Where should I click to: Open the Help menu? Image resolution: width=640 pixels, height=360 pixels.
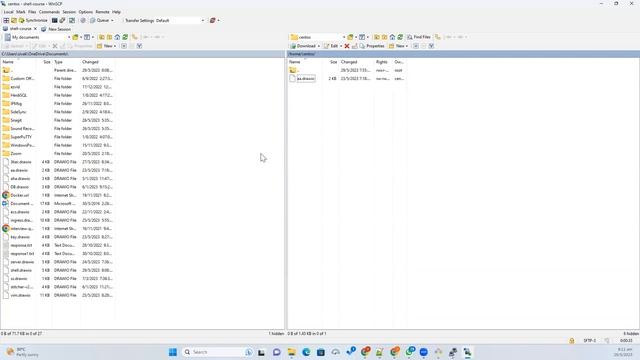pos(116,12)
